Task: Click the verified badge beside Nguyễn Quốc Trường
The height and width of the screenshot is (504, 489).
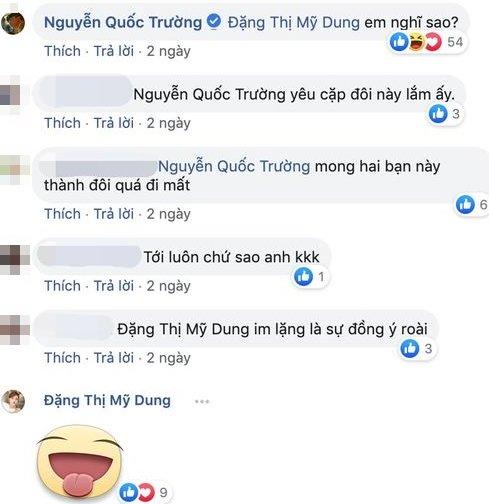Action: click(x=214, y=22)
